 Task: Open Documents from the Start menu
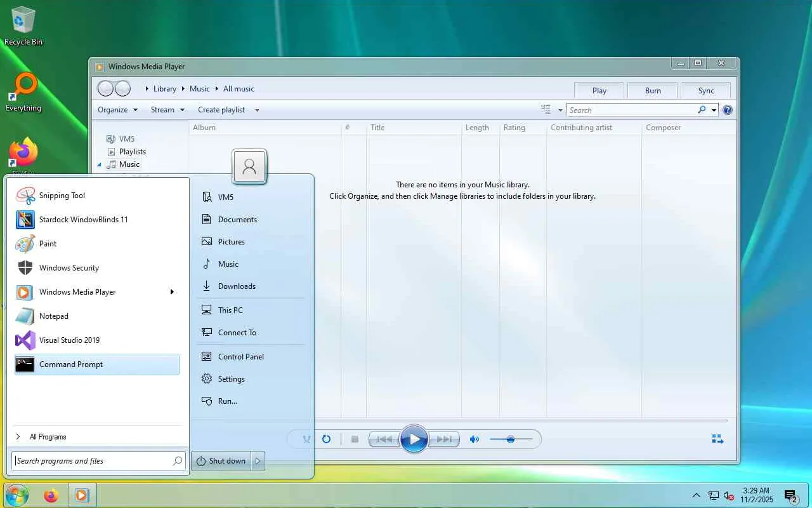(251, 220)
